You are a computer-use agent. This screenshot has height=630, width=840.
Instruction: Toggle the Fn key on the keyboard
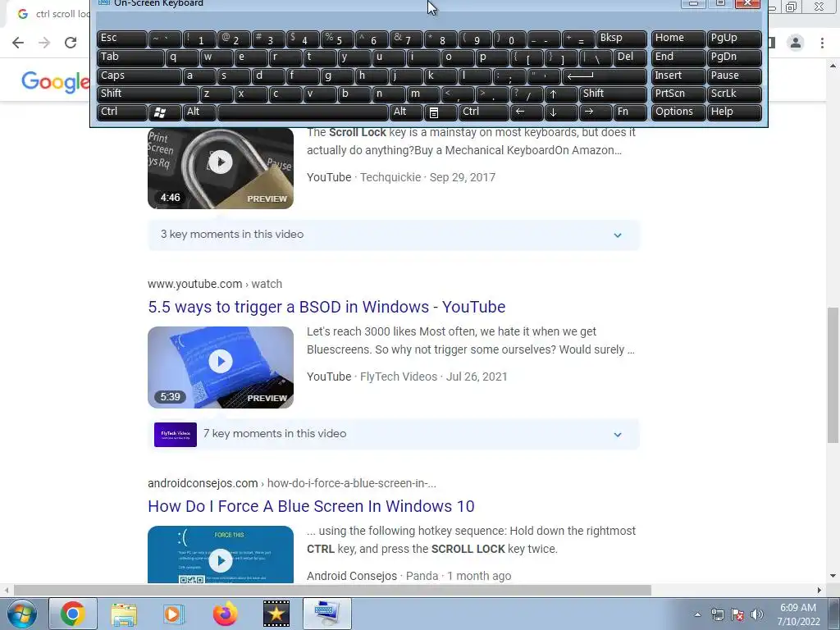630,112
